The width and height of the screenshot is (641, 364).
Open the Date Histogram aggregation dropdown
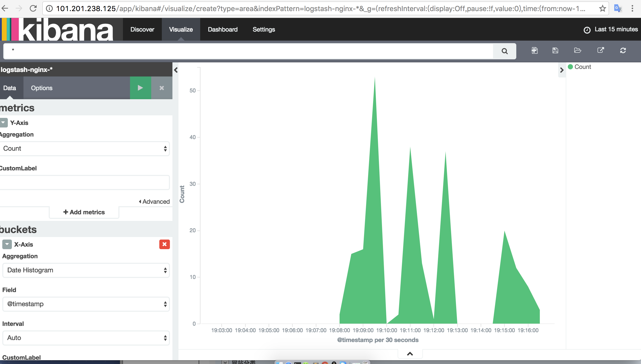click(x=86, y=270)
